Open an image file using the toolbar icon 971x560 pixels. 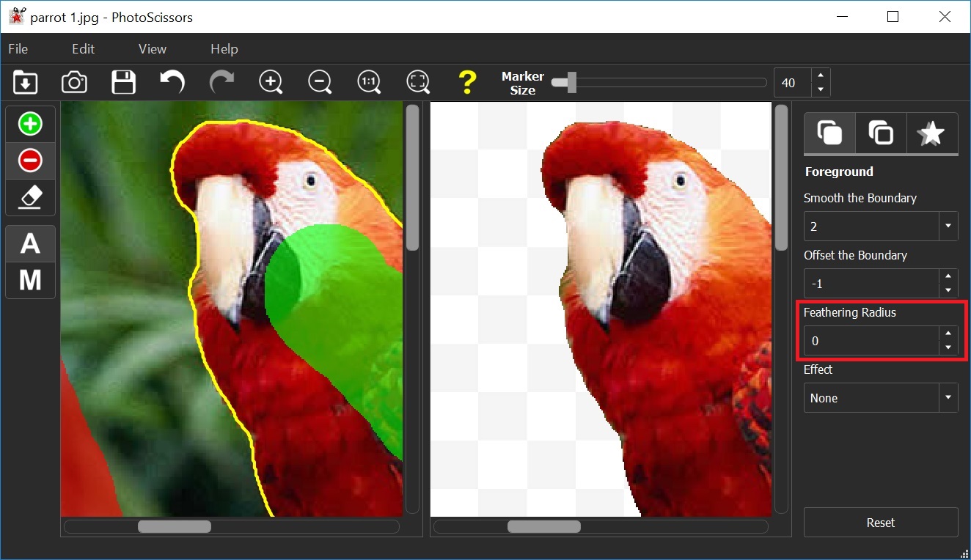click(x=25, y=82)
